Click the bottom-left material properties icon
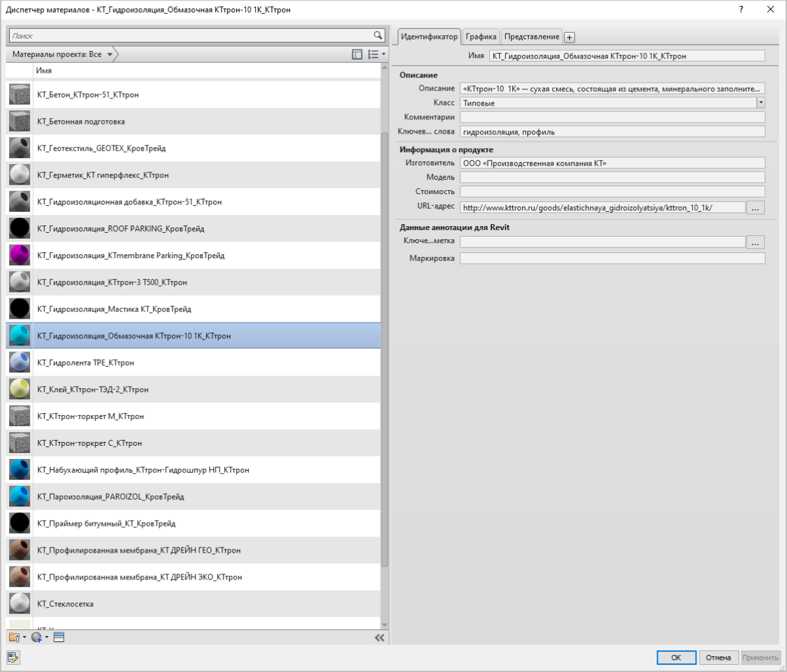787x672 pixels. pyautogui.click(x=14, y=657)
